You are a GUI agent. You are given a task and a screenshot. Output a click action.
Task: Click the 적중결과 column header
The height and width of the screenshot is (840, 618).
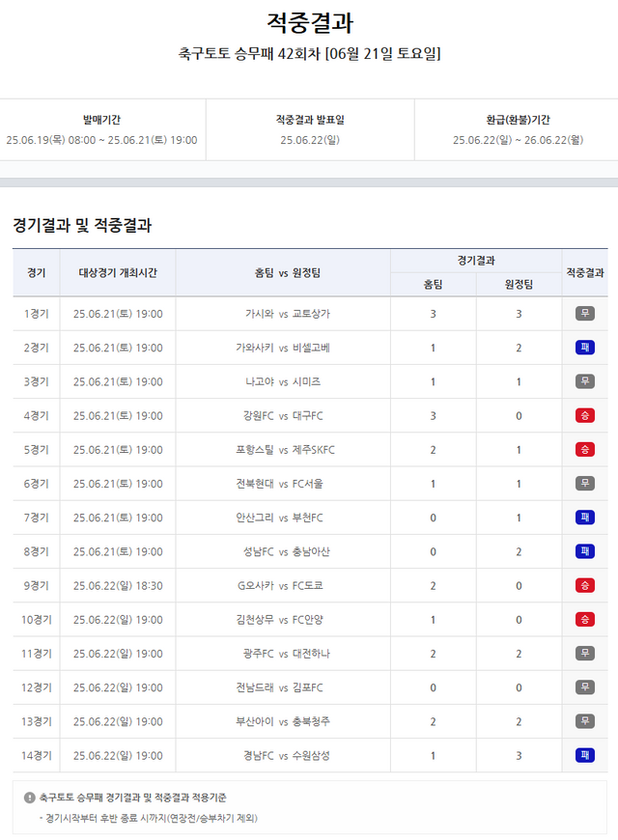coord(584,272)
